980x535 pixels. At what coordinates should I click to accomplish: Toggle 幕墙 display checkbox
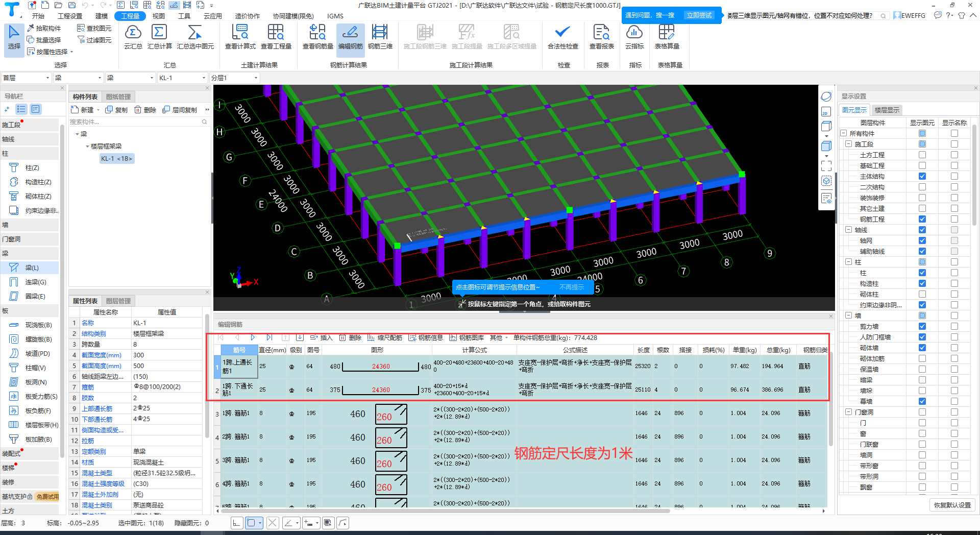pyautogui.click(x=922, y=401)
